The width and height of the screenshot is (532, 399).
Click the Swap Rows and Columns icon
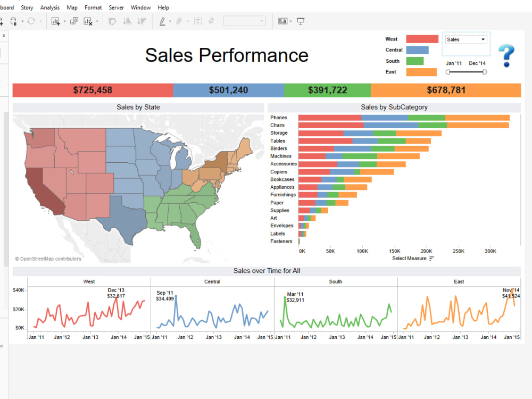(113, 21)
